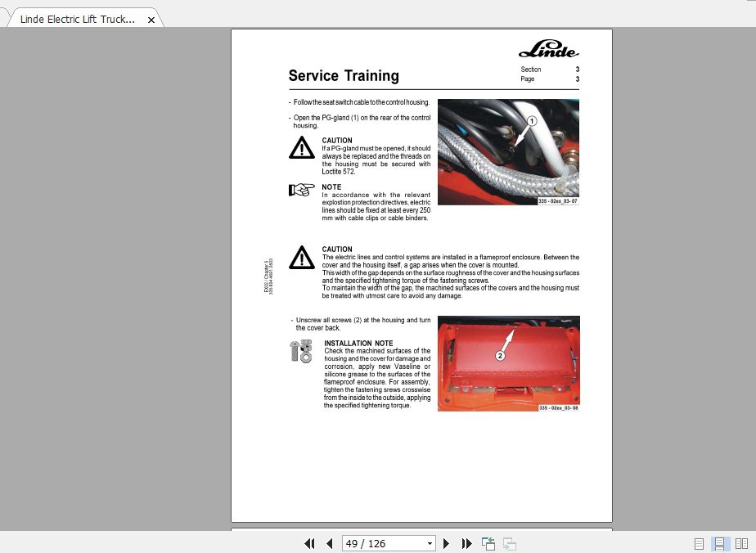Click the 'Loctite 572.' text
Viewport: 756px width, 553px height.
pos(339,172)
